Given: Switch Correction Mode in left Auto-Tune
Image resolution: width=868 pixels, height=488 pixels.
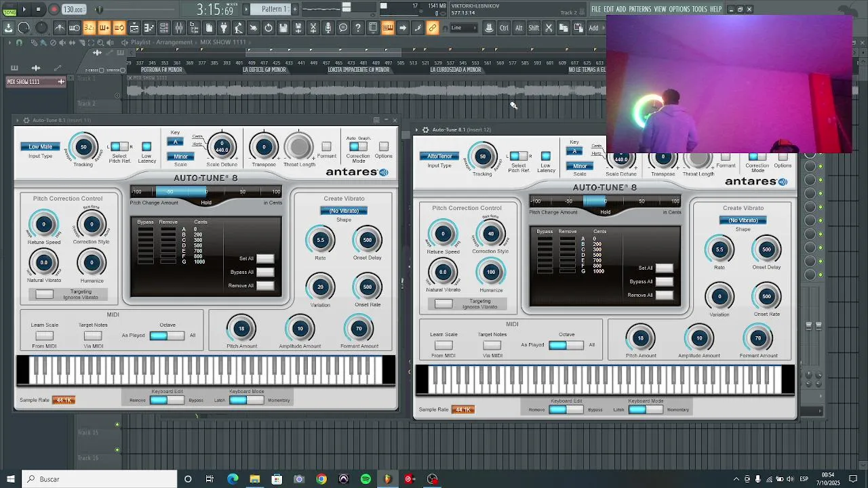Looking at the screenshot, I should (358, 146).
